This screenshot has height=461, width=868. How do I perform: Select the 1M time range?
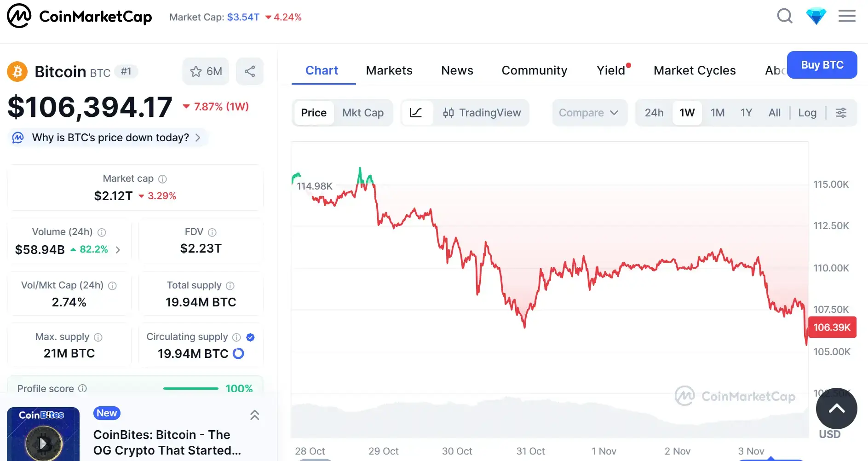(717, 113)
